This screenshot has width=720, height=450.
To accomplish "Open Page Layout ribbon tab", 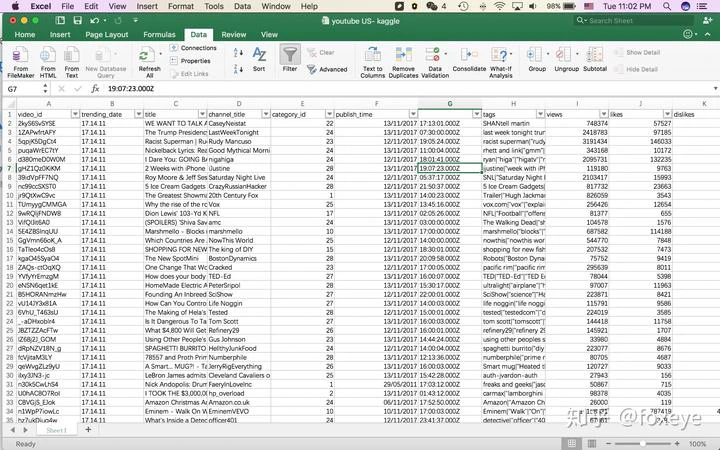I will point(107,34).
